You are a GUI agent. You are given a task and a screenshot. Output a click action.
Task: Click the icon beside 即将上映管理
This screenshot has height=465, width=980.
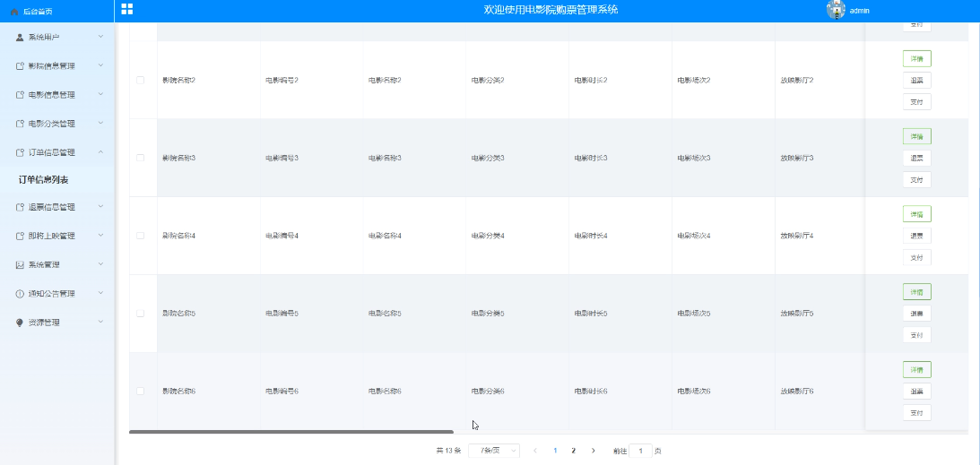(x=20, y=236)
